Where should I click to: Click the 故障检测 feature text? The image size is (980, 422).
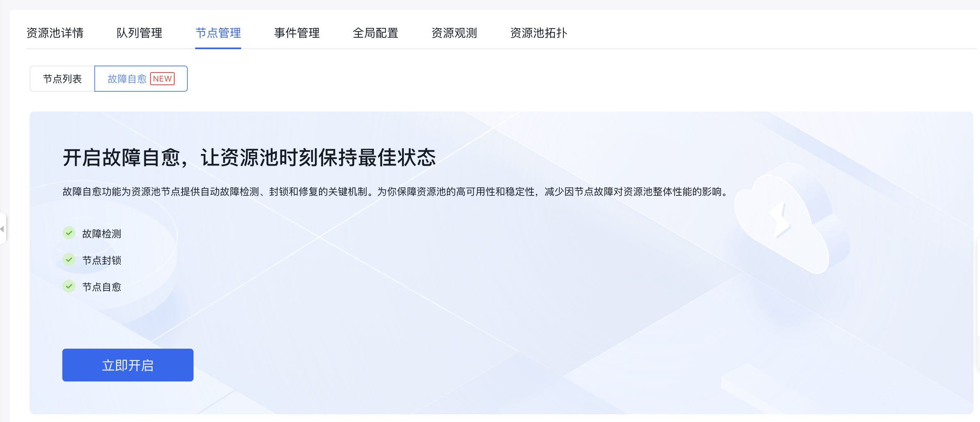pos(102,234)
